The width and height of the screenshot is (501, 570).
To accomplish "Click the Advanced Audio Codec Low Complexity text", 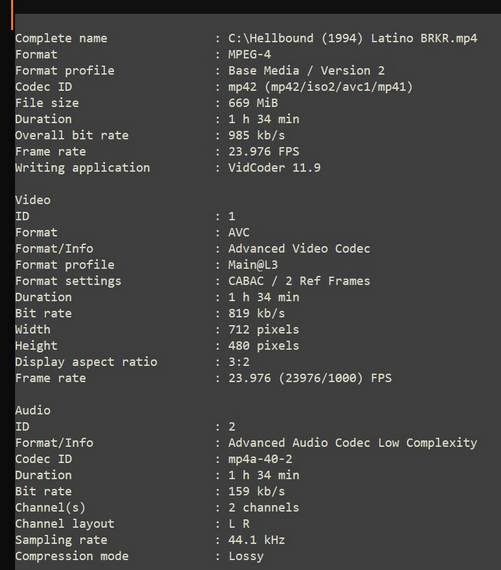I will click(x=352, y=443).
